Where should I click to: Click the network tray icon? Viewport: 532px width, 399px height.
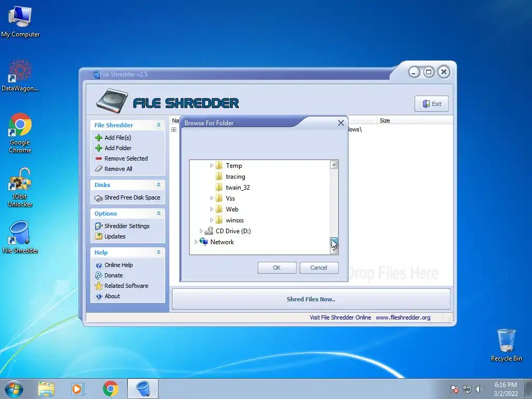467,389
